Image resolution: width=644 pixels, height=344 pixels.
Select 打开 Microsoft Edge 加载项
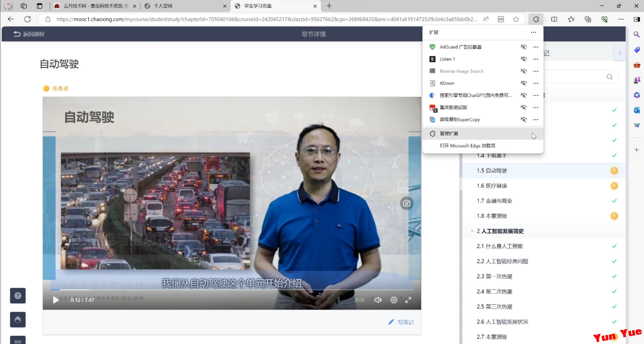coord(483,146)
